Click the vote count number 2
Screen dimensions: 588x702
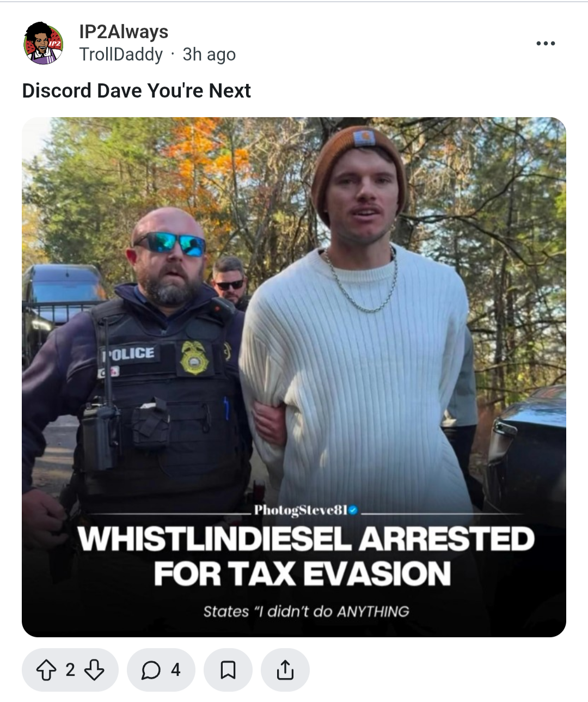pyautogui.click(x=70, y=670)
